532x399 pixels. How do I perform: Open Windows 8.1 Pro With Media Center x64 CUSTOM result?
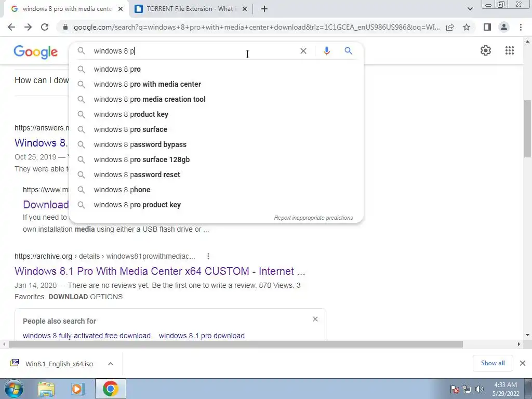(x=160, y=271)
